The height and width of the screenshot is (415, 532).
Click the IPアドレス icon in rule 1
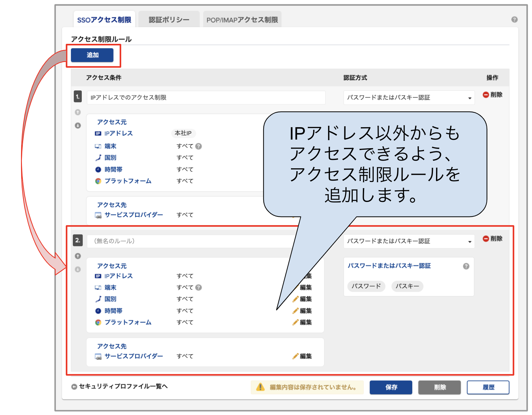[98, 133]
